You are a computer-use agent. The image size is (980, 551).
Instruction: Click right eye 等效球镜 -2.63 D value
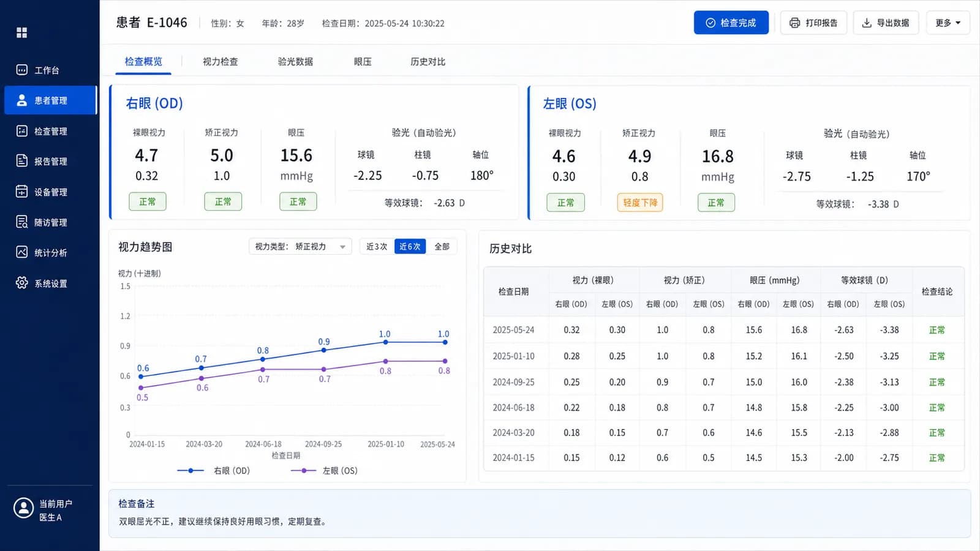point(449,203)
